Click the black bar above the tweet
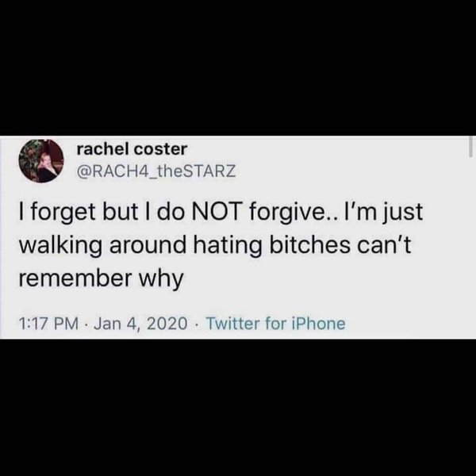Screen dimensions: 476x476 pyautogui.click(x=238, y=67)
